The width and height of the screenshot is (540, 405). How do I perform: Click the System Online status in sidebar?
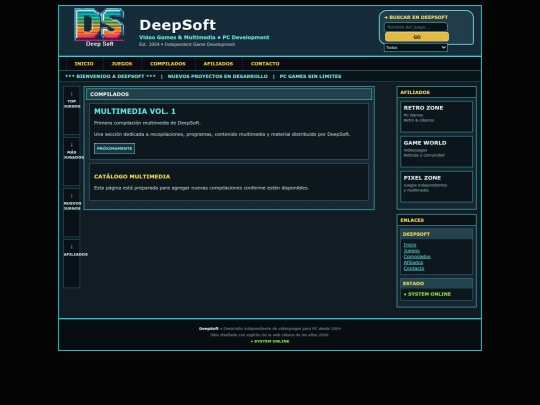pyautogui.click(x=427, y=294)
